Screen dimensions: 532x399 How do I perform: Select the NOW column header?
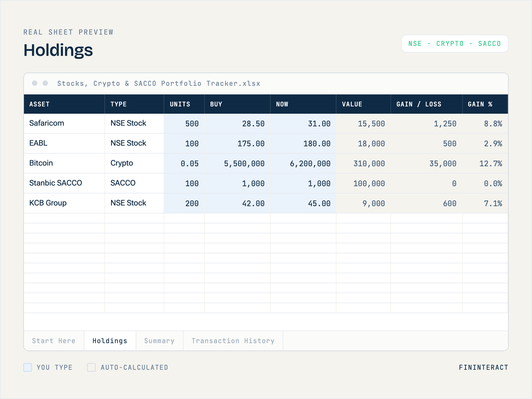303,104
